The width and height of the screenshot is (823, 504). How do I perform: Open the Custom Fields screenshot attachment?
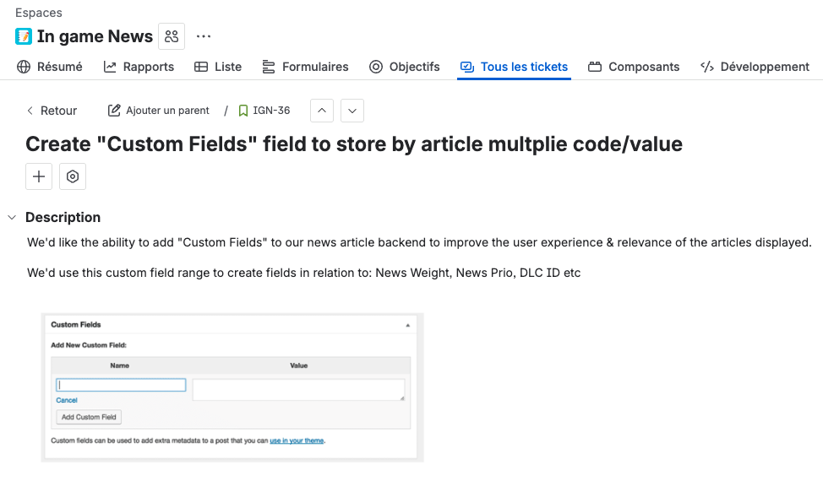point(232,387)
